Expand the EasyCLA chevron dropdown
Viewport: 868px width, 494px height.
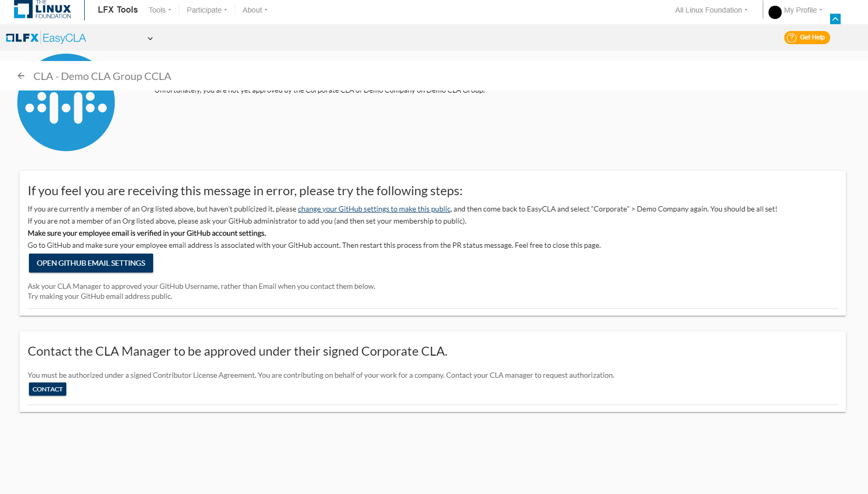150,38
